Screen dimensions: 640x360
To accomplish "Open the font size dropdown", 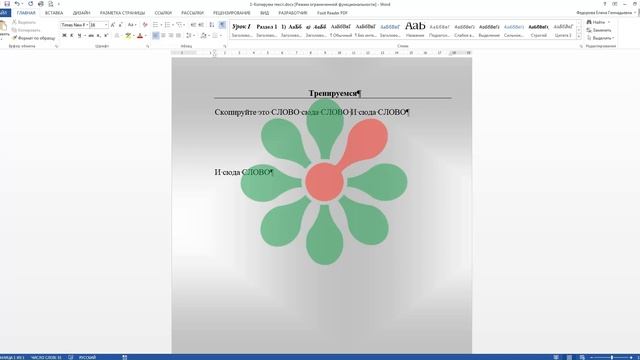I will click(x=106, y=25).
